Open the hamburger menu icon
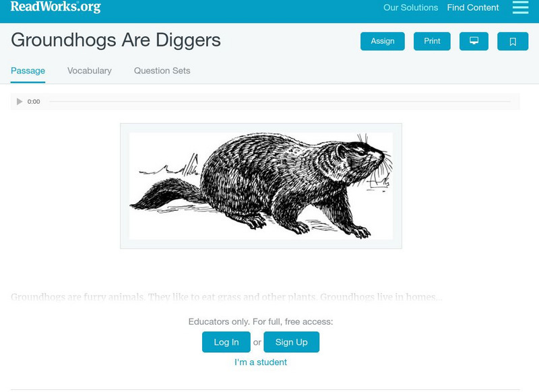539x392 pixels. coord(520,7)
